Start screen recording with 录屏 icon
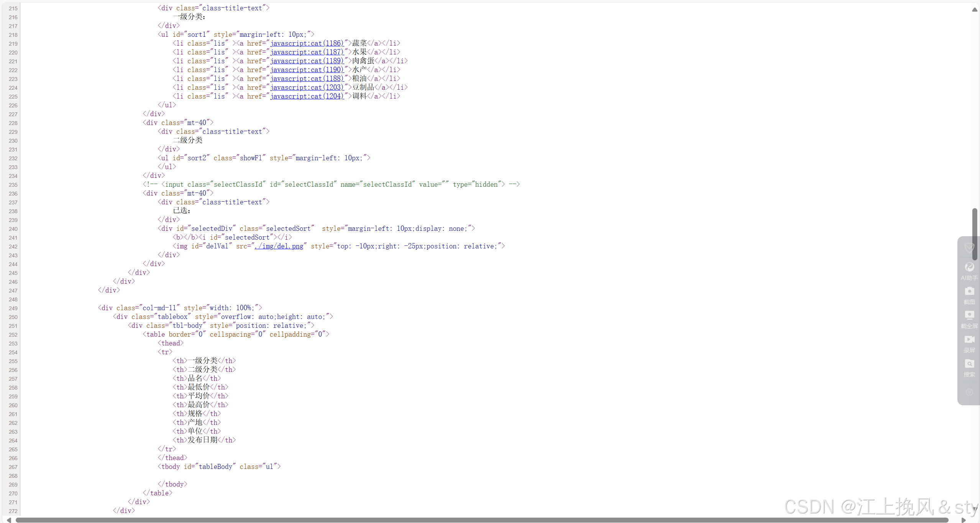The width and height of the screenshot is (980, 523). (969, 340)
